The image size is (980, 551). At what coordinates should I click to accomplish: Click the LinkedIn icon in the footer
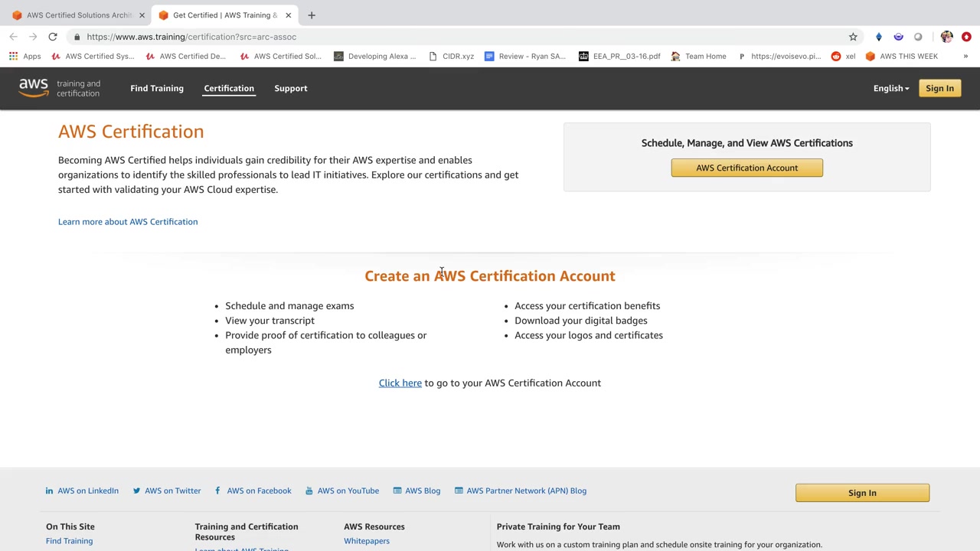49,491
